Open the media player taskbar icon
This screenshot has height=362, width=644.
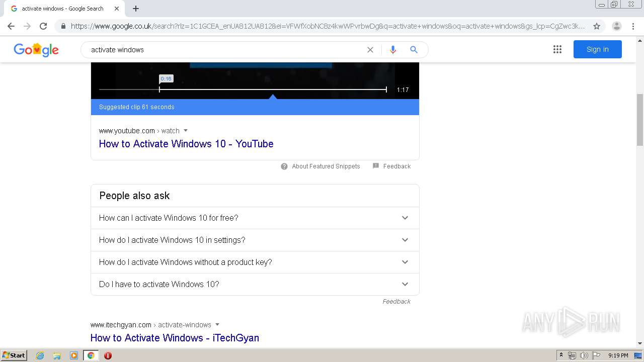(74, 355)
